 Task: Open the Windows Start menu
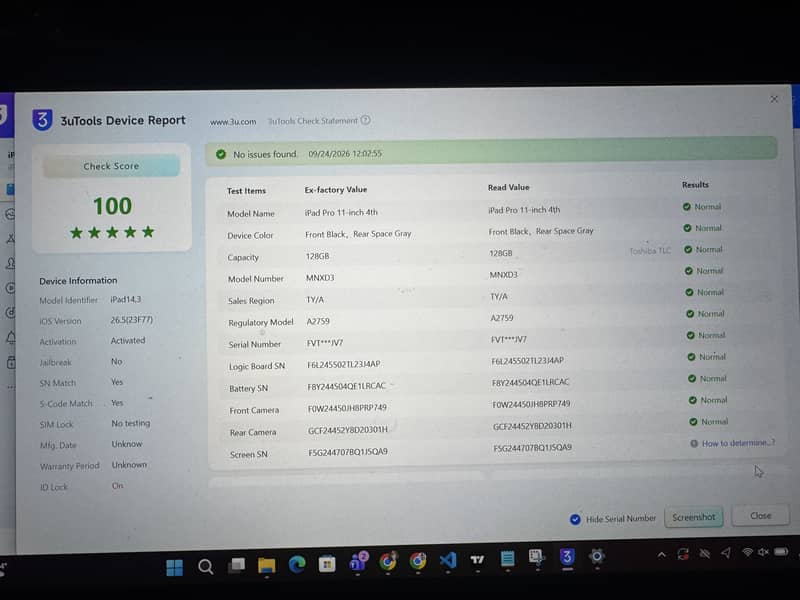point(174,567)
